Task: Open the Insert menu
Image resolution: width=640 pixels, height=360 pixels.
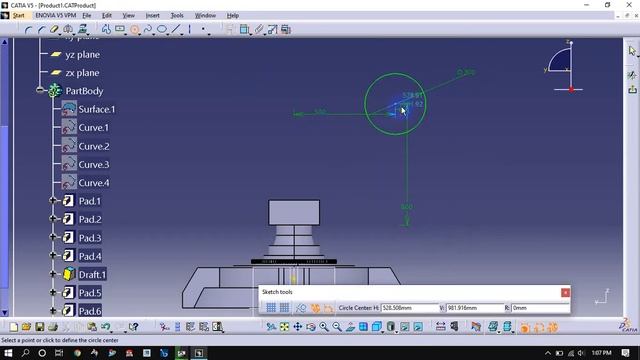Action: 153,16
